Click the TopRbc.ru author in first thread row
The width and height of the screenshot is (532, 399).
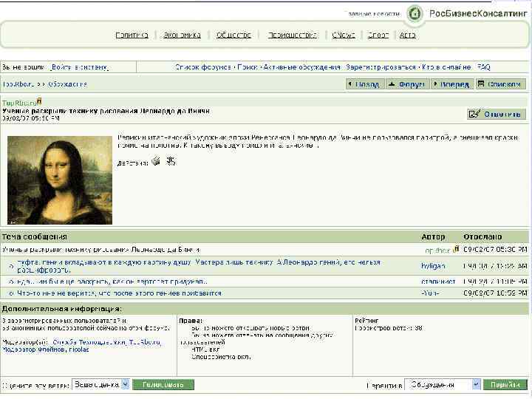[439, 250]
